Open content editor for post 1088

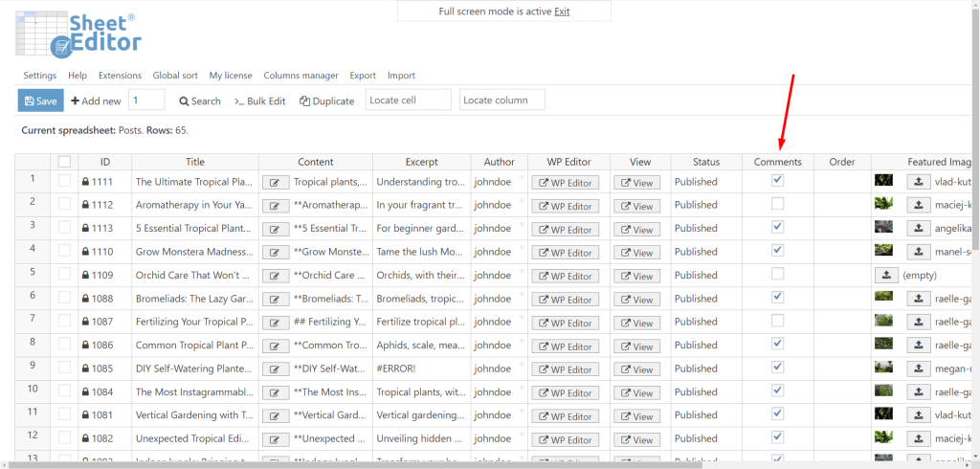coord(275,300)
